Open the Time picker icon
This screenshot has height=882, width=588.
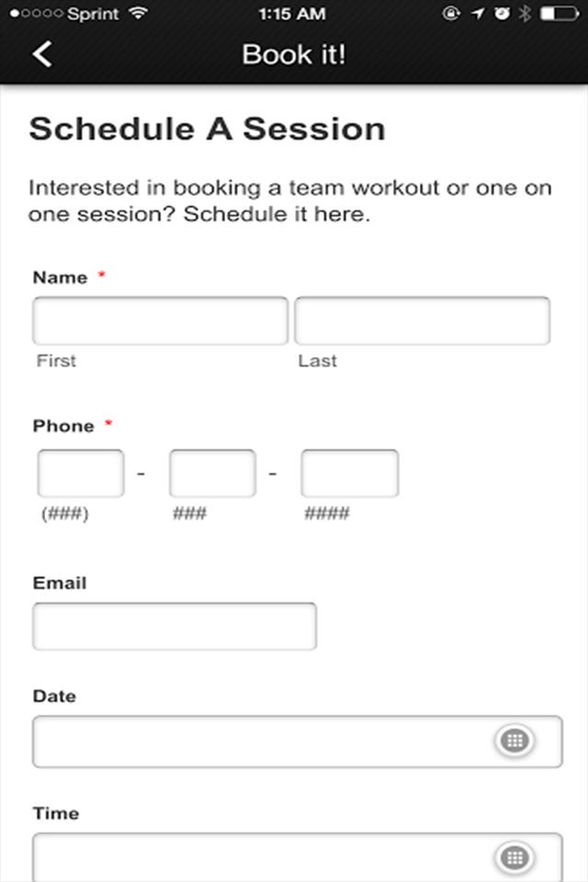(x=514, y=857)
